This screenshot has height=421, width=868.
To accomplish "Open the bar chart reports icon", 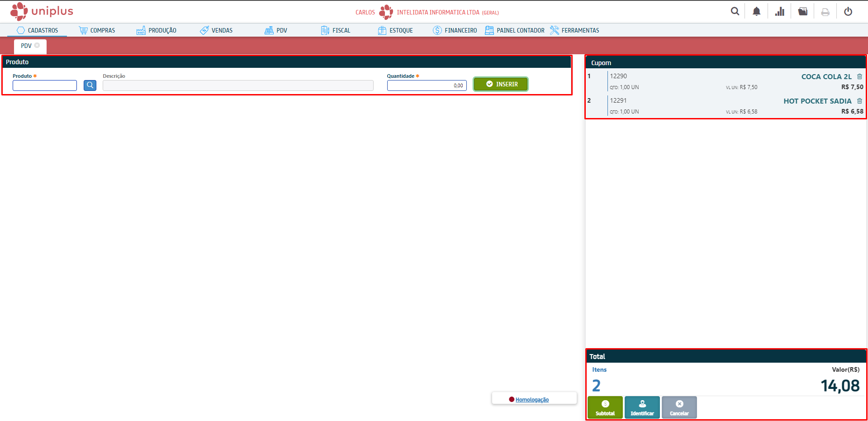I will (779, 12).
